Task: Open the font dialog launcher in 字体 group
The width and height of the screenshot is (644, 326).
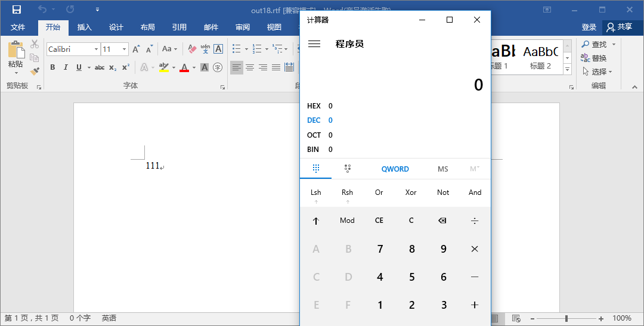Action: click(x=222, y=86)
